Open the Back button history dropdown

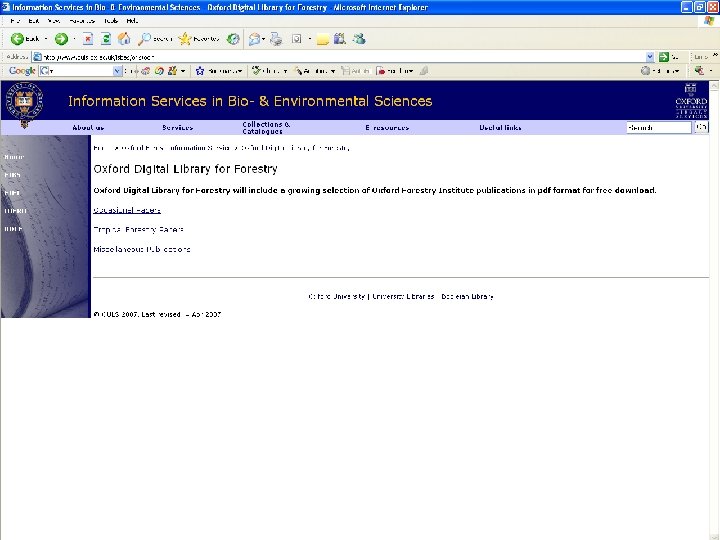[46, 39]
